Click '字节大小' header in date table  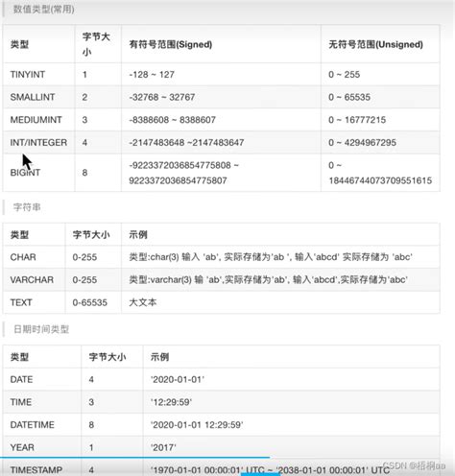coord(108,357)
